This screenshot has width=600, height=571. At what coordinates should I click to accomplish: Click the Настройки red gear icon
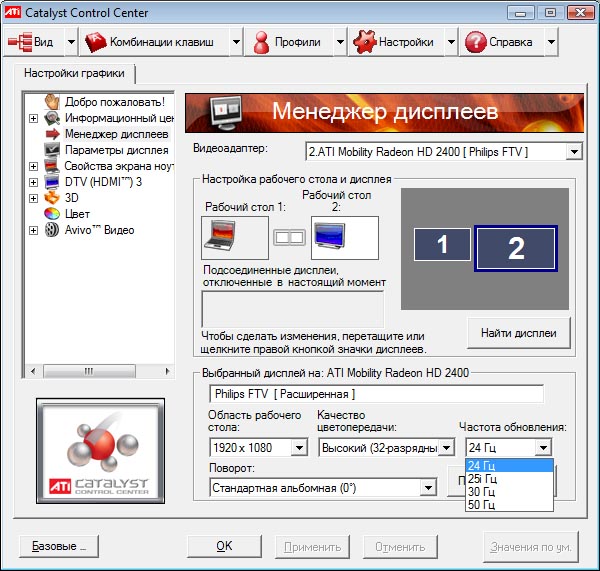(364, 42)
